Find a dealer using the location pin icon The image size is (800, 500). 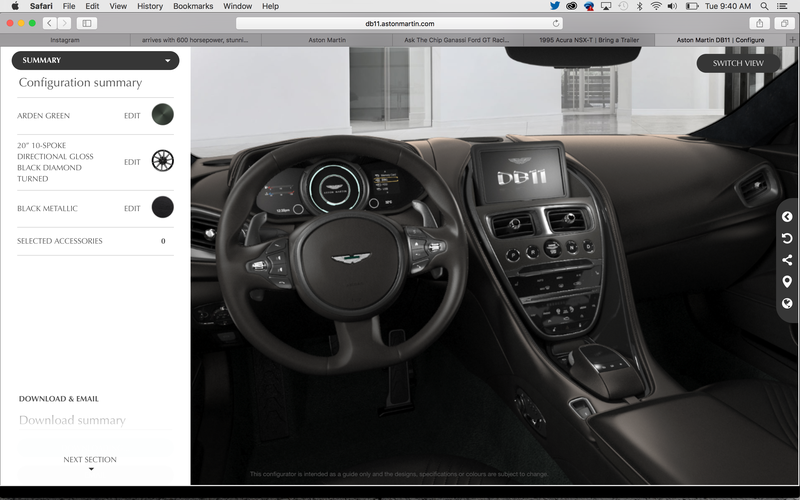tap(787, 282)
